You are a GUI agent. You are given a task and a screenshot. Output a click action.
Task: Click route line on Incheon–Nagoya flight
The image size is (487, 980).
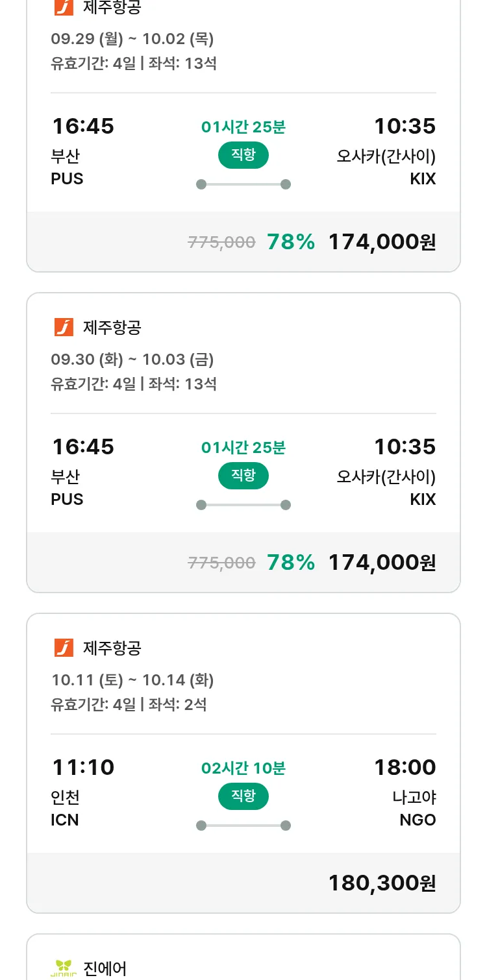pos(243,826)
